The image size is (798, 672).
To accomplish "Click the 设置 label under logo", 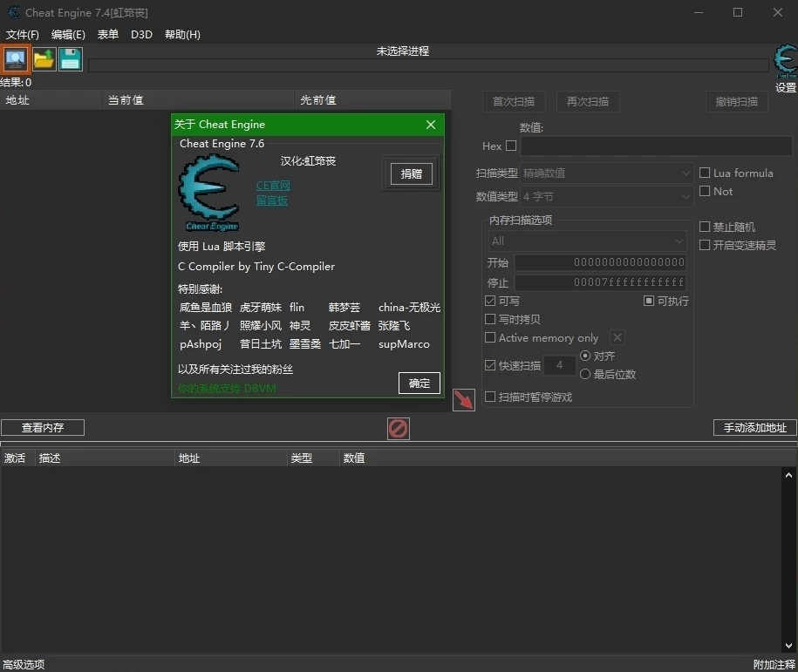I will coord(786,87).
